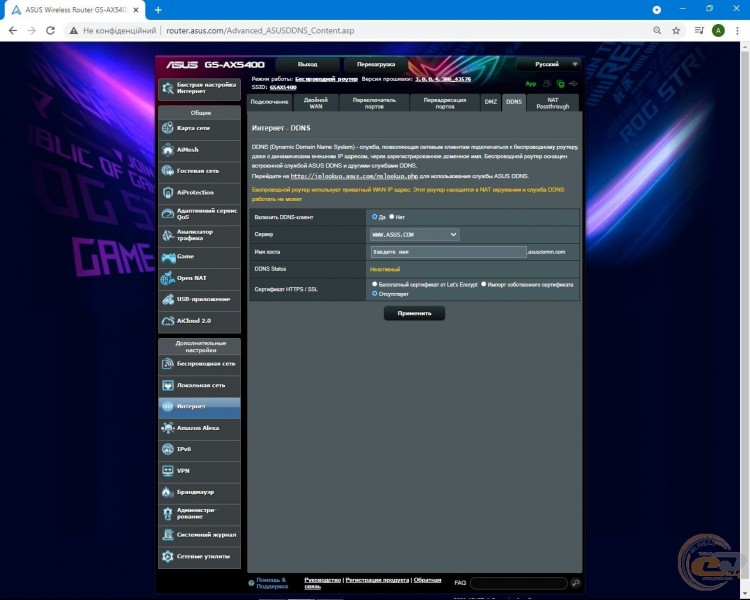750x600 pixels.
Task: Click the Выход logout button
Action: click(x=308, y=64)
